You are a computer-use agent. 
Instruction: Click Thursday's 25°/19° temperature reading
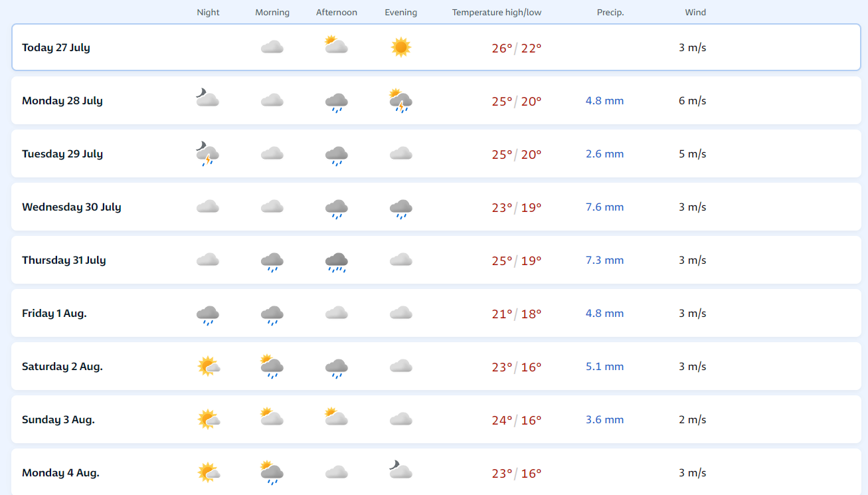(517, 260)
